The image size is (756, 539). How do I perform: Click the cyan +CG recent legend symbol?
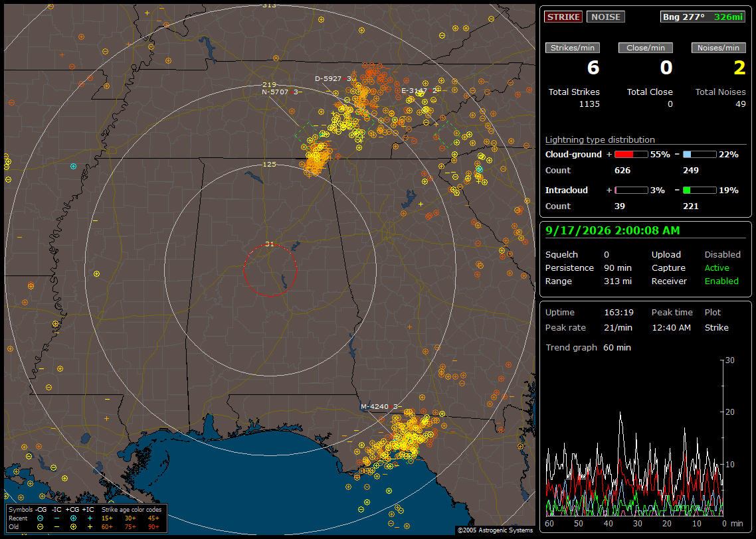click(73, 518)
